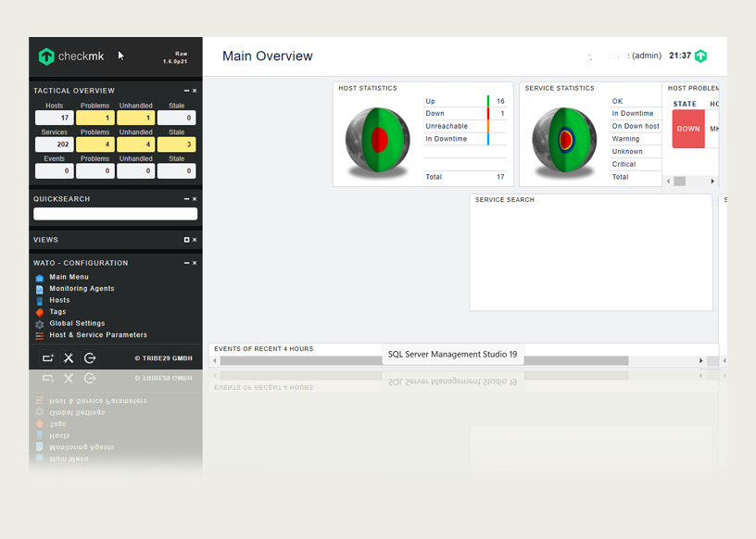The width and height of the screenshot is (756, 539).
Task: Click the Monitoring Agents icon in WATO
Action: [x=40, y=289]
